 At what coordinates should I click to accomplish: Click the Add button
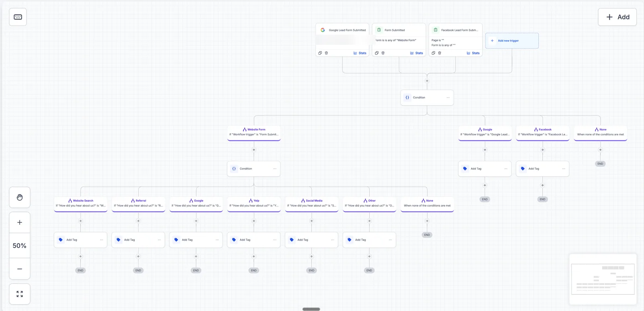(617, 17)
